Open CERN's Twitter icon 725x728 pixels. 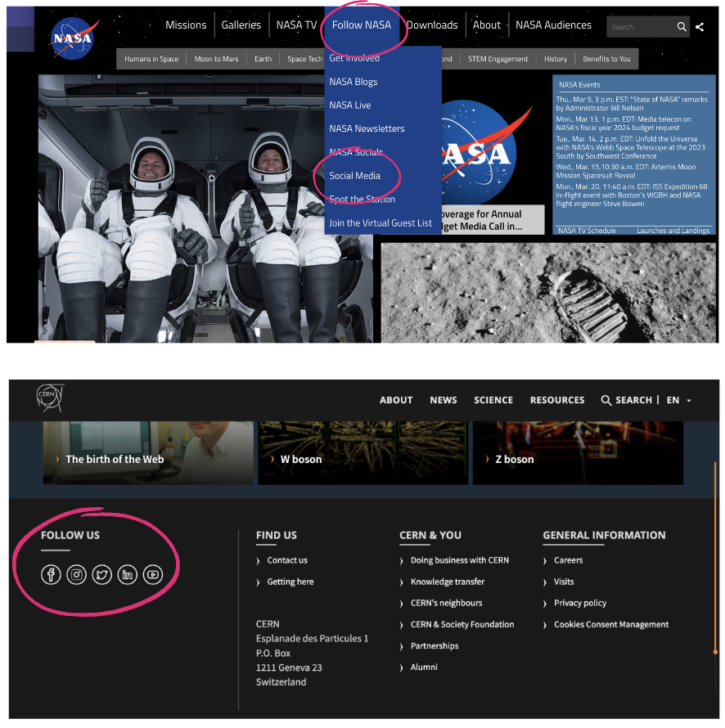point(101,574)
